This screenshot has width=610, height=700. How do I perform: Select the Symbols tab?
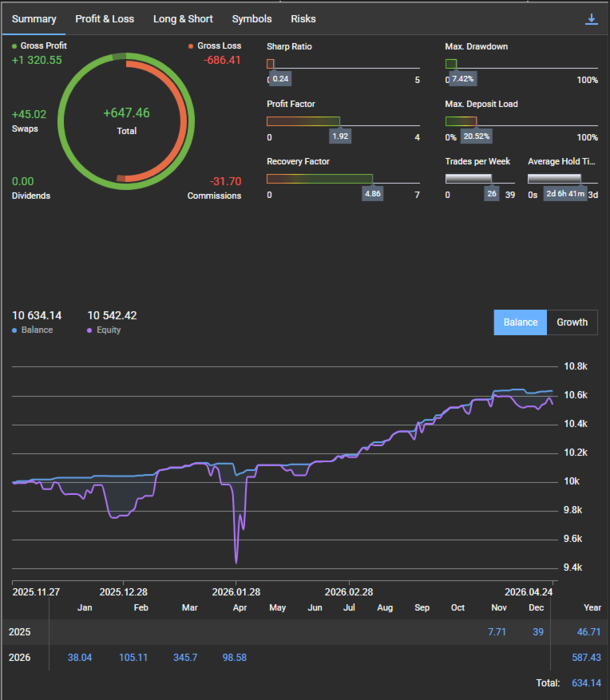(x=252, y=18)
